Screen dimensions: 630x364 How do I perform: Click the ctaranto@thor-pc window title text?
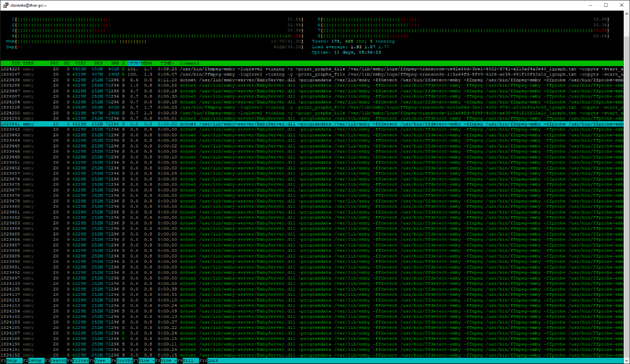[27, 5]
